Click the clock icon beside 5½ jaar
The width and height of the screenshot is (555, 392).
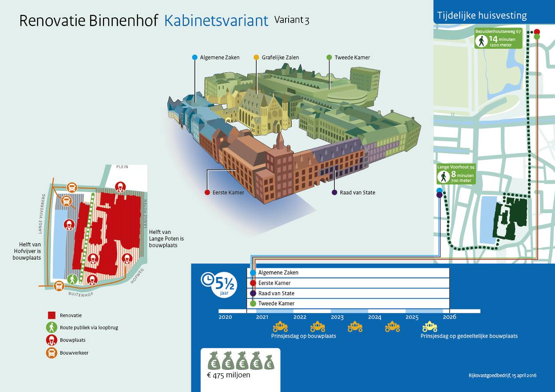pos(207,279)
